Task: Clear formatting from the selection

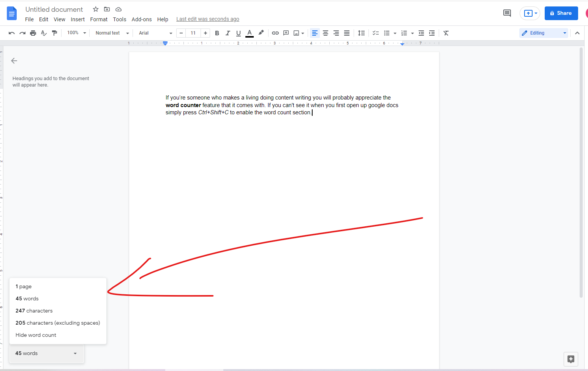Action: point(446,33)
